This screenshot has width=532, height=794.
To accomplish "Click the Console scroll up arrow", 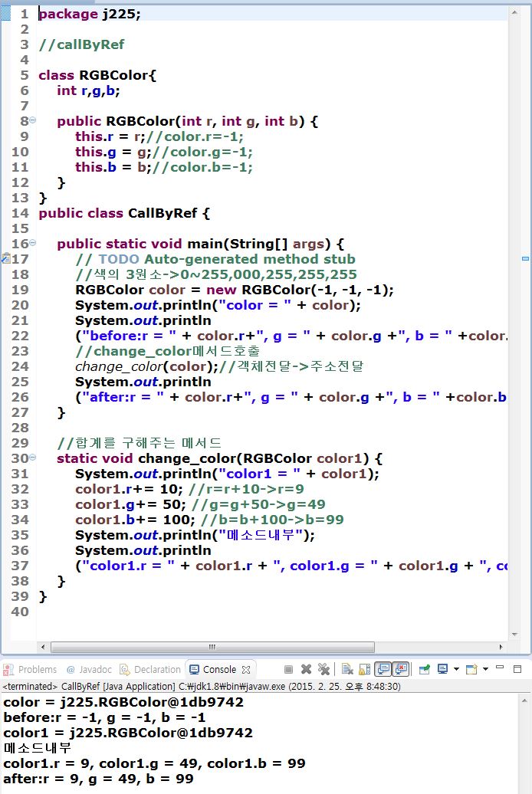I will coord(524,700).
